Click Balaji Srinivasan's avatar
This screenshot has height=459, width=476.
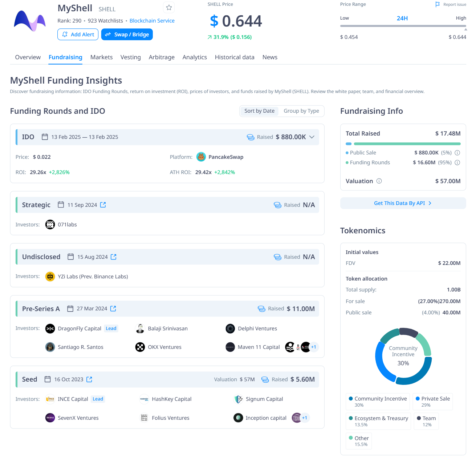pyautogui.click(x=140, y=329)
